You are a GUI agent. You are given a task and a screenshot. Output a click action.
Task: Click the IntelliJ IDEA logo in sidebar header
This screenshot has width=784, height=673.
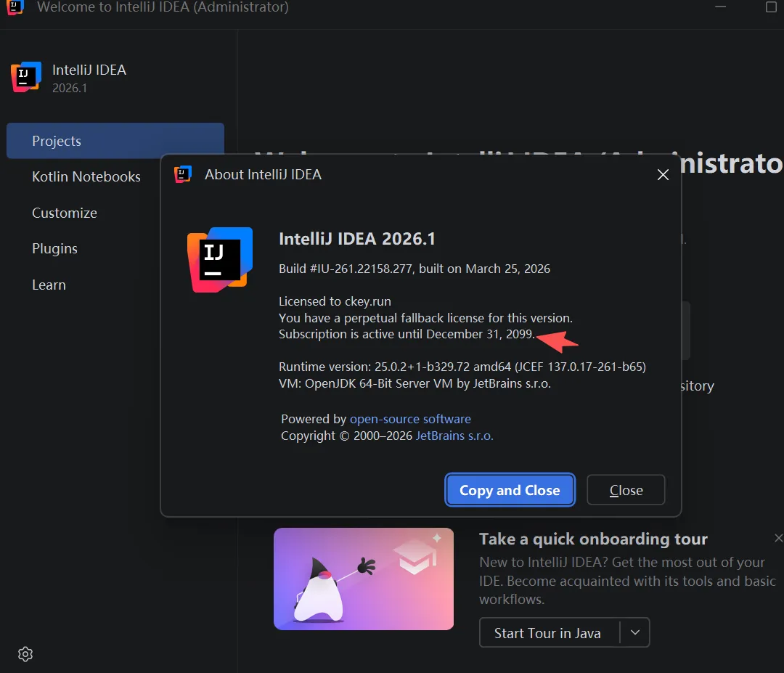pyautogui.click(x=26, y=77)
